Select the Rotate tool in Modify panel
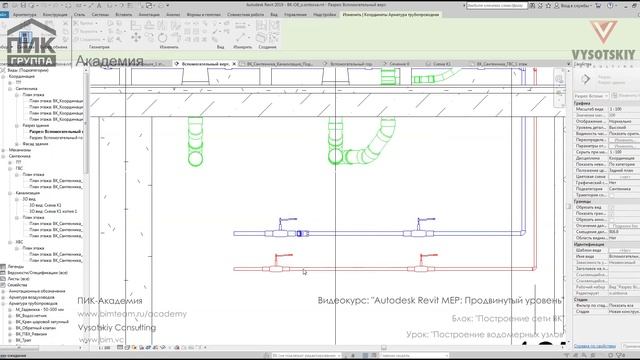Image resolution: width=640 pixels, height=360 pixels. (x=162, y=38)
